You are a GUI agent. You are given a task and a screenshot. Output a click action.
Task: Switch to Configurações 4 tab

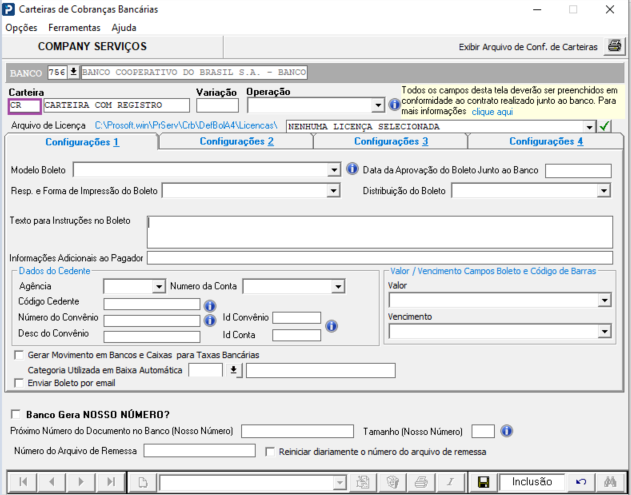[x=546, y=141]
